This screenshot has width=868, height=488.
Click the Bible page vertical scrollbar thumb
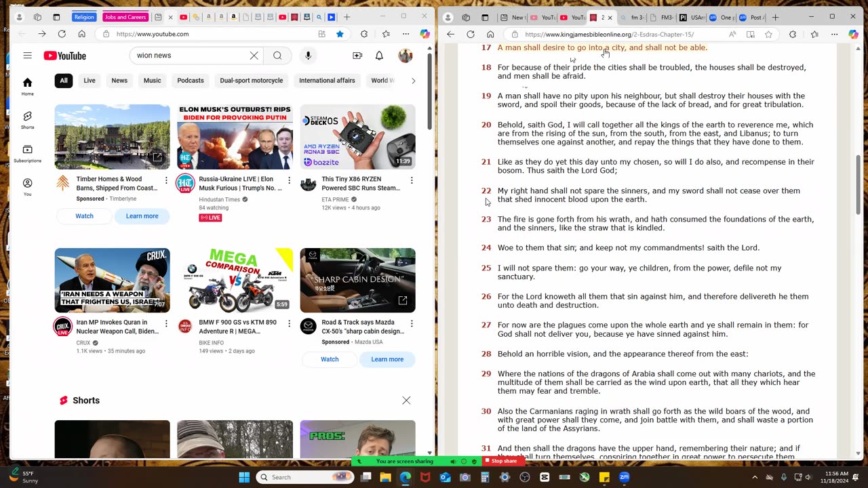[859, 184]
